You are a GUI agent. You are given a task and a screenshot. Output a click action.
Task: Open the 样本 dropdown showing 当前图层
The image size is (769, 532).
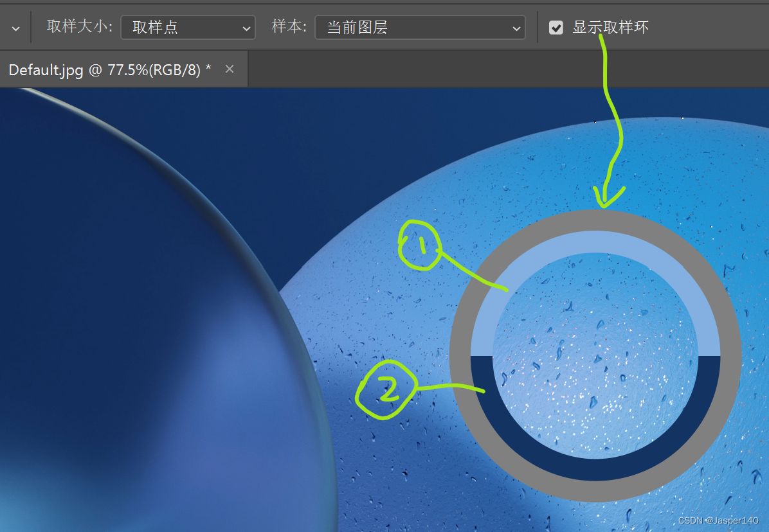420,28
